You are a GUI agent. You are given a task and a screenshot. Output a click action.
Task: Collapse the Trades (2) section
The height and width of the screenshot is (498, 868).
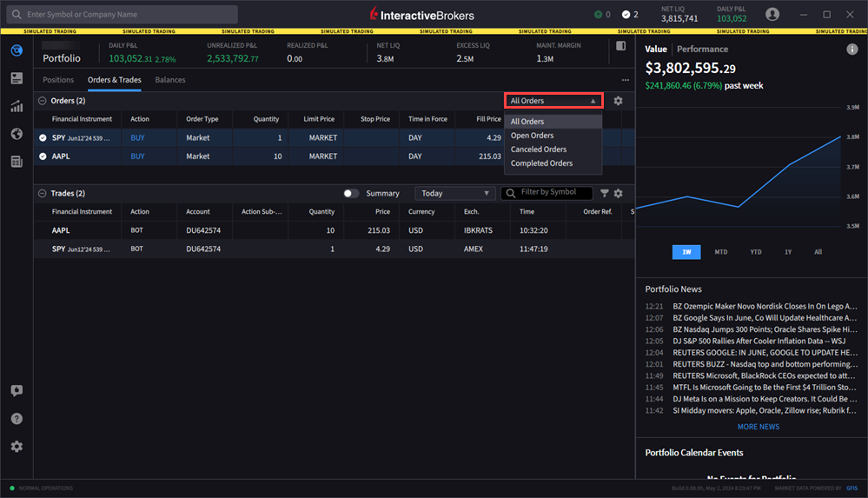pyautogui.click(x=42, y=193)
